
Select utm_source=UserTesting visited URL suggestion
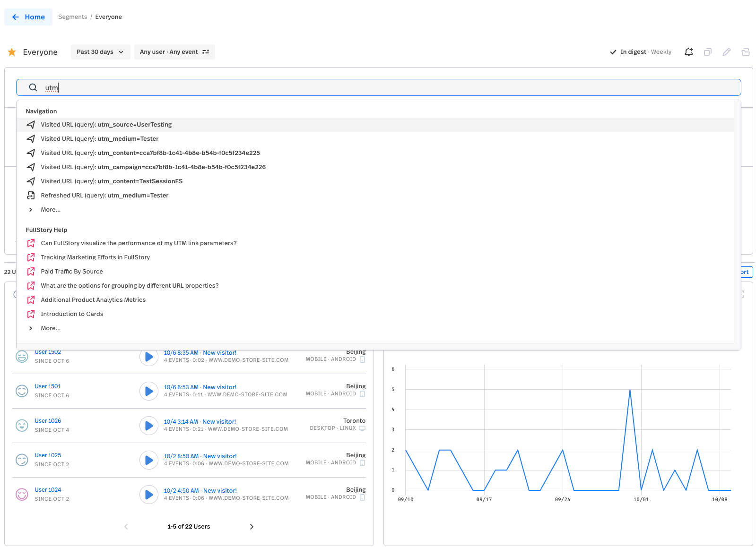point(375,125)
